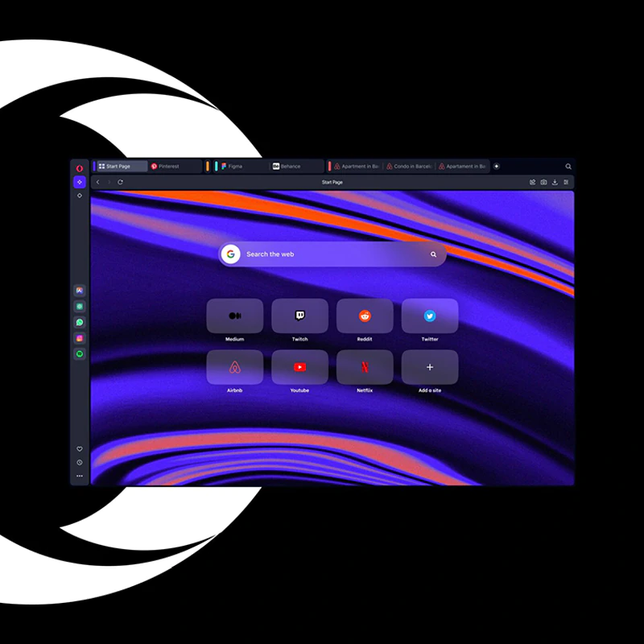The image size is (644, 644).
Task: Share the page using the share icon
Action: (x=533, y=182)
